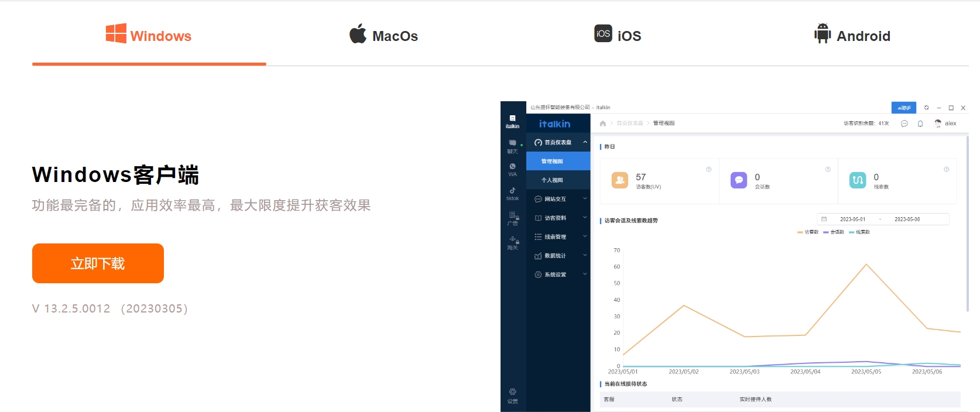Toggle 访客数 series in chart legend
Viewport: 980px width, 412px height.
[x=808, y=232]
